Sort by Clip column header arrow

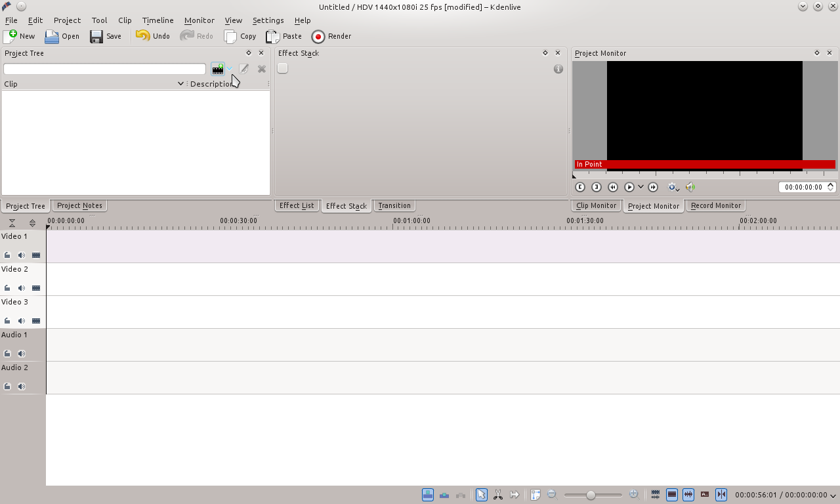click(181, 84)
